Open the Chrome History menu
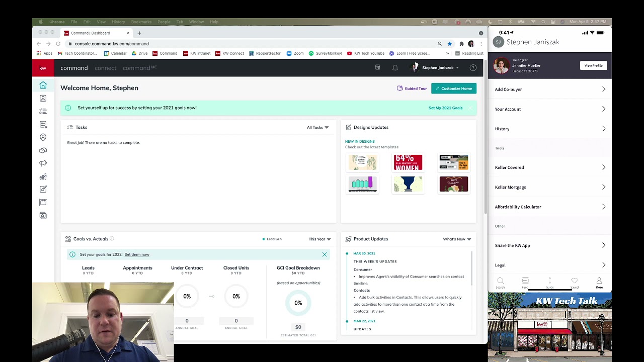This screenshot has width=644, height=362. 118,22
